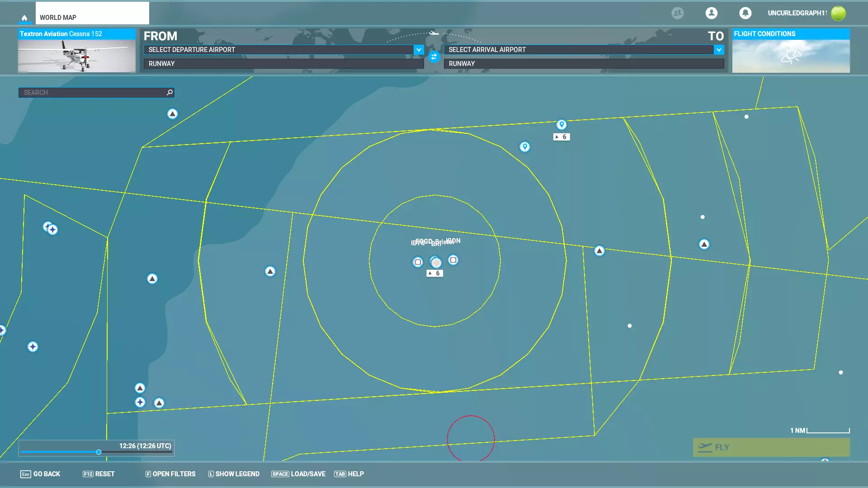Open the user profile icon
Viewport: 868px width, 488px height.
[x=711, y=13]
